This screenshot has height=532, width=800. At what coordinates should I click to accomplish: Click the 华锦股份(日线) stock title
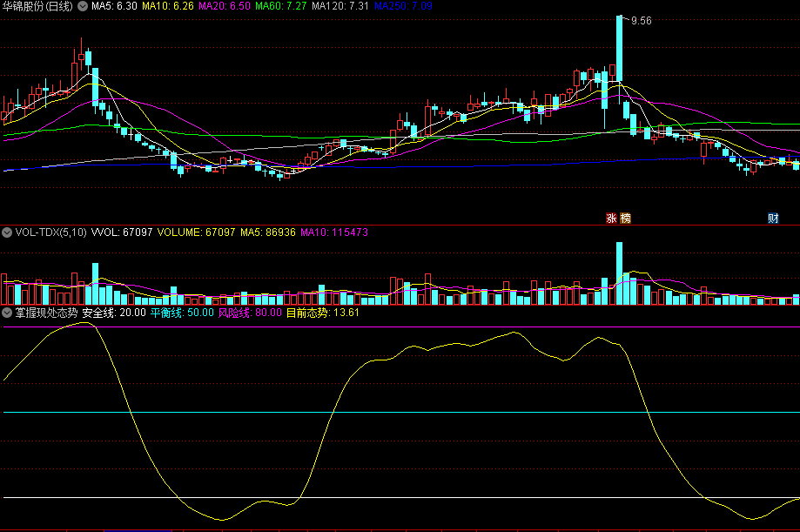(37, 6)
